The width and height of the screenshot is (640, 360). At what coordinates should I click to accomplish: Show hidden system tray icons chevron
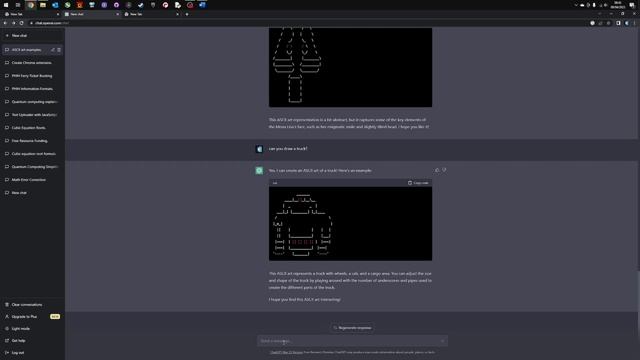576,5
